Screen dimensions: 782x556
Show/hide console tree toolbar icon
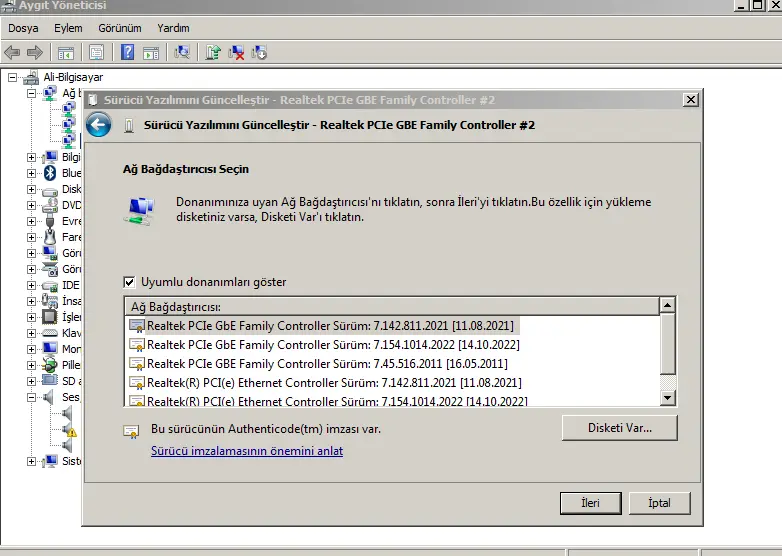pos(66,52)
